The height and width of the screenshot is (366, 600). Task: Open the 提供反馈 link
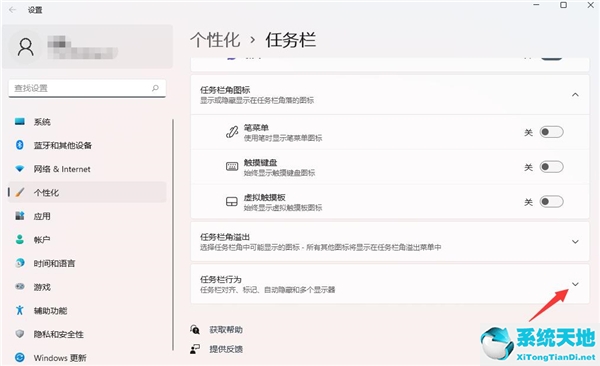click(x=226, y=349)
